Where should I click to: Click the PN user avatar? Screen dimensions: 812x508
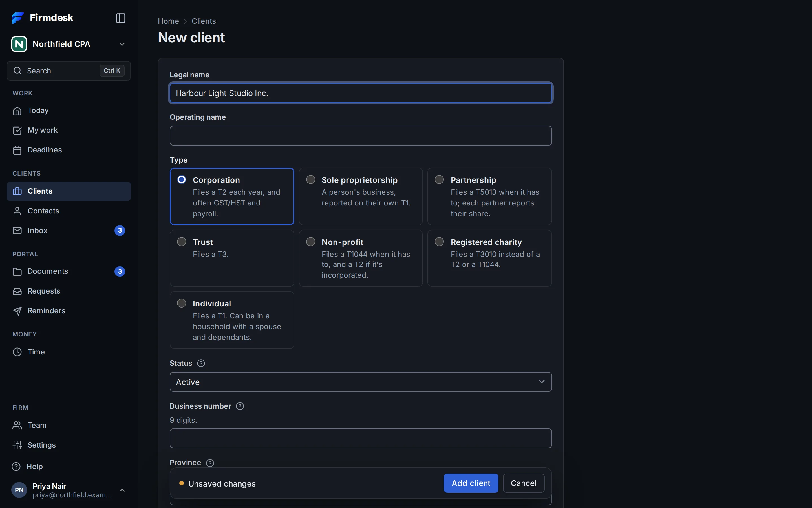[x=19, y=490]
